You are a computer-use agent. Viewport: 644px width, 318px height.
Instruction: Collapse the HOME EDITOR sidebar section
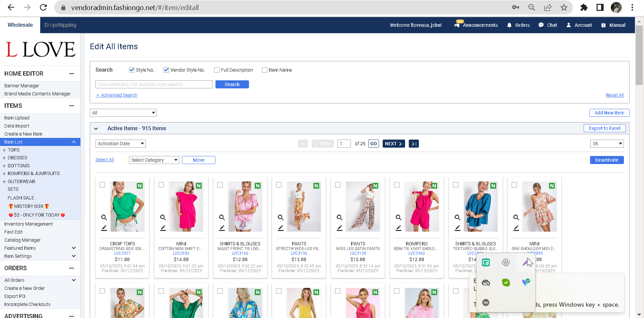[71, 74]
